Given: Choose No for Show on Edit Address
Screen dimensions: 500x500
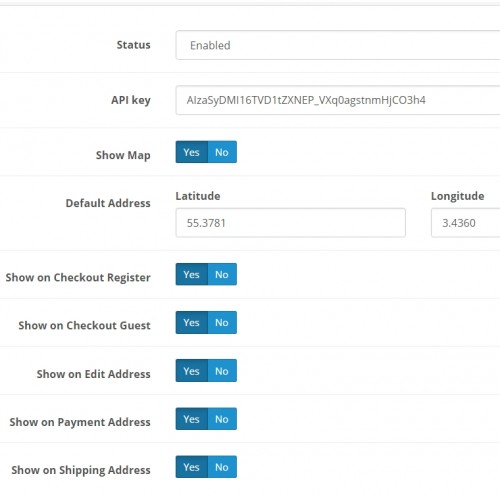Looking at the screenshot, I should coord(222,370).
